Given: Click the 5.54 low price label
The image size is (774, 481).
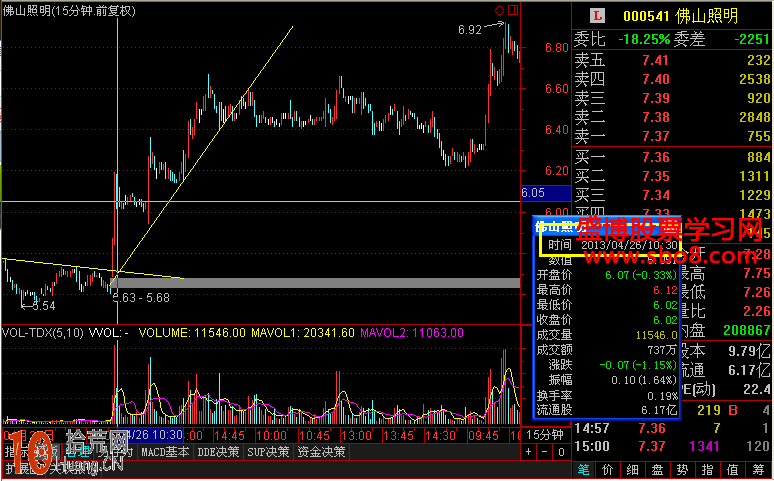Looking at the screenshot, I should pyautogui.click(x=44, y=306).
